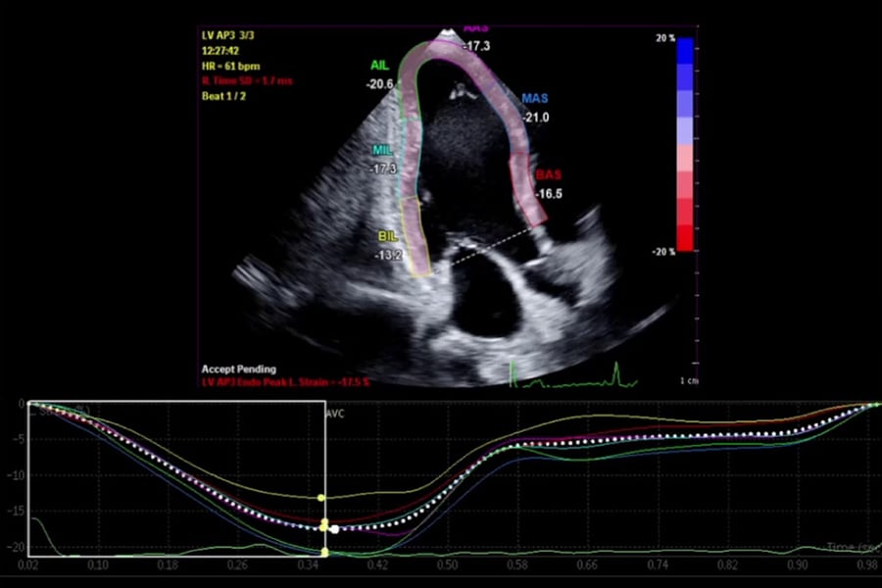882x588 pixels.
Task: Select the MIL segment label
Action: 384,150
